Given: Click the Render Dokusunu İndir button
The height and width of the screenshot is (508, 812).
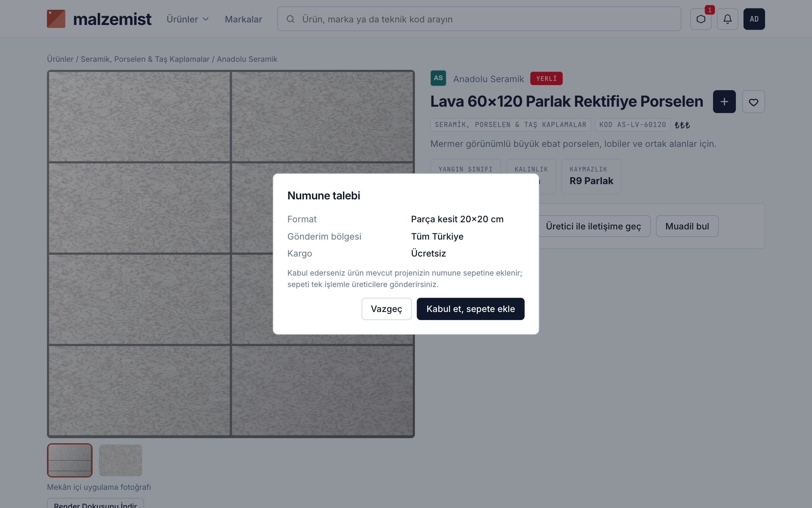Looking at the screenshot, I should (95, 504).
